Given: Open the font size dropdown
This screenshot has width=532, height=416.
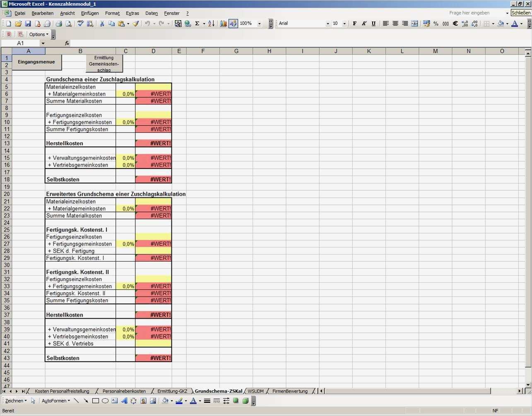Looking at the screenshot, I should tap(344, 23).
